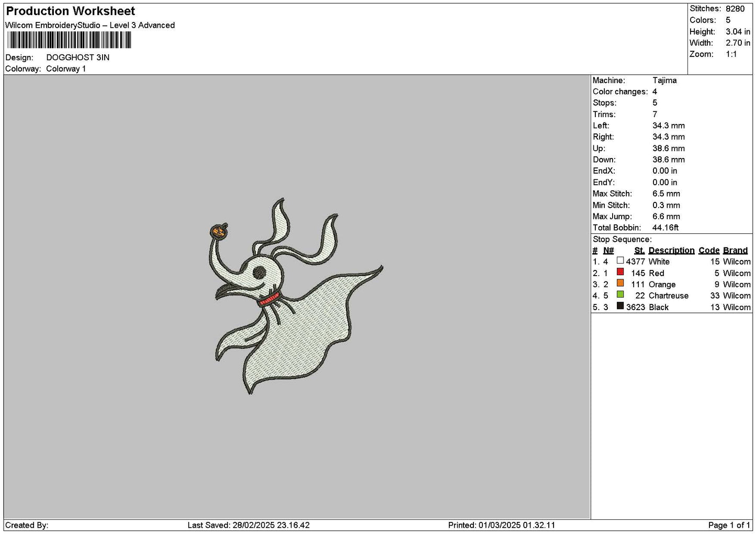Click the Last Saved timestamp in footer
The height and width of the screenshot is (534, 756).
pos(249,525)
